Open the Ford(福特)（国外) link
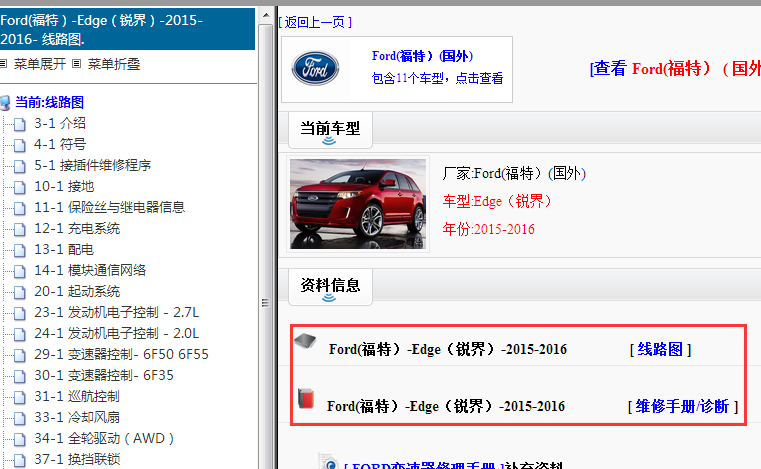 [x=422, y=56]
